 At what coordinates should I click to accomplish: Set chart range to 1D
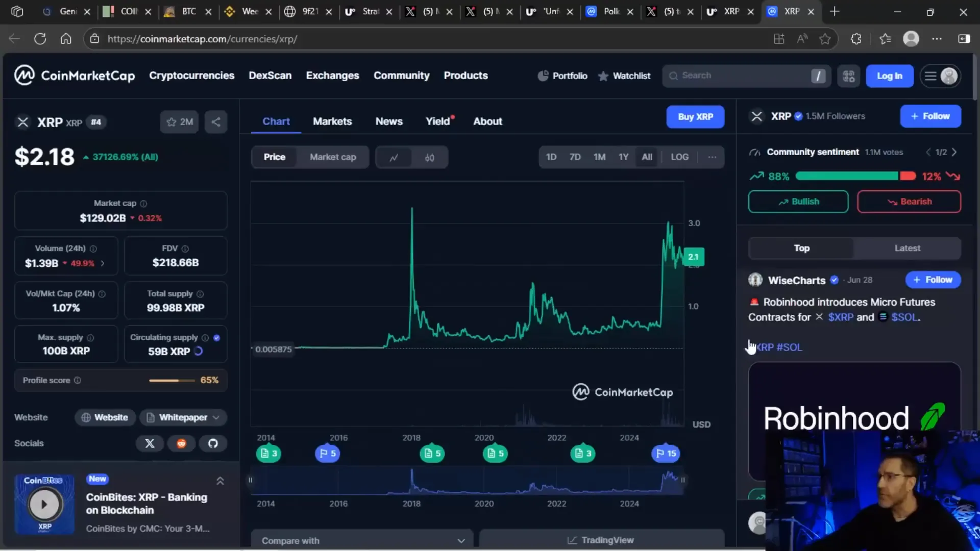coord(551,157)
